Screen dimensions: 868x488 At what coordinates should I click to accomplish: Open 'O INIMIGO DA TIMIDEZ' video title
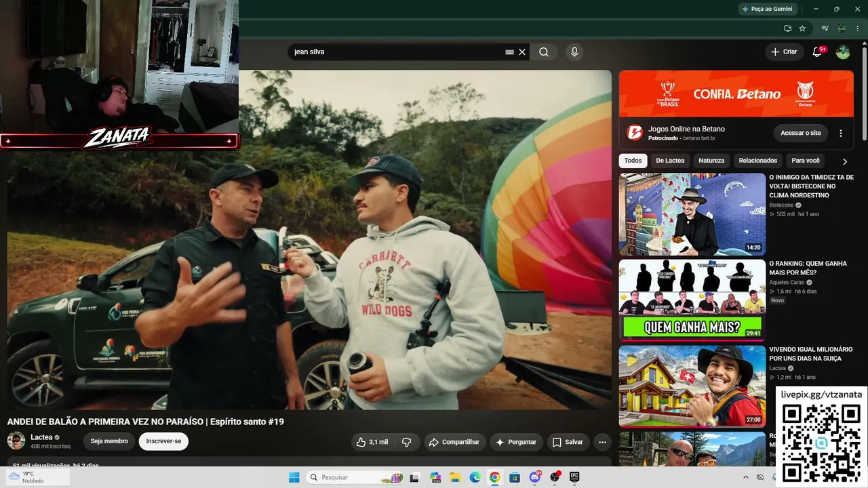point(811,186)
